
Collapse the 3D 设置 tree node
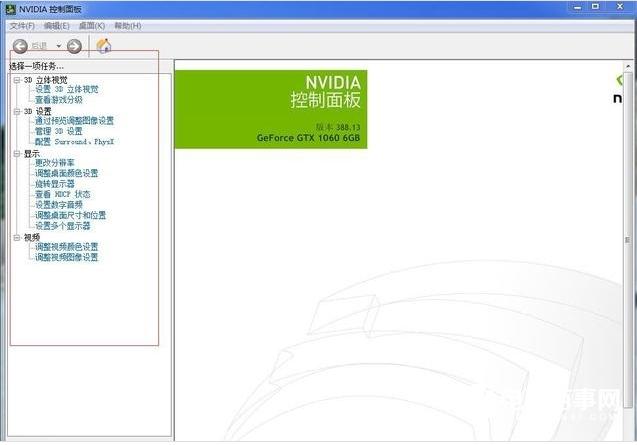(16, 111)
